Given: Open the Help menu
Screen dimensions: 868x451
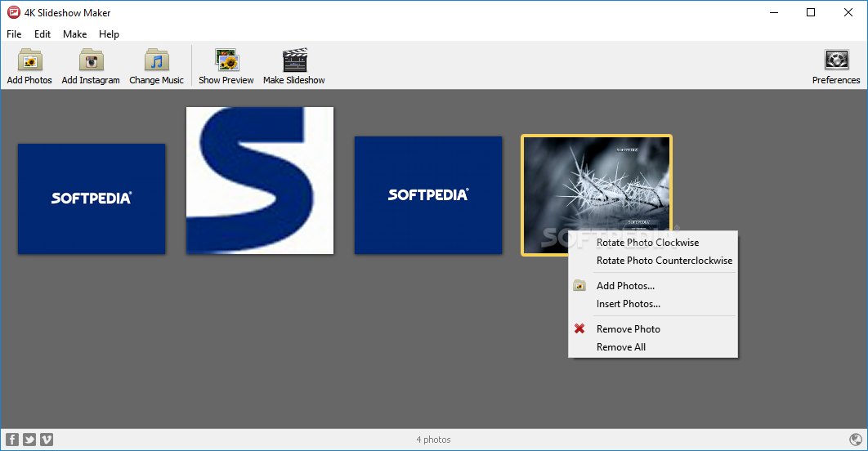Looking at the screenshot, I should [109, 34].
